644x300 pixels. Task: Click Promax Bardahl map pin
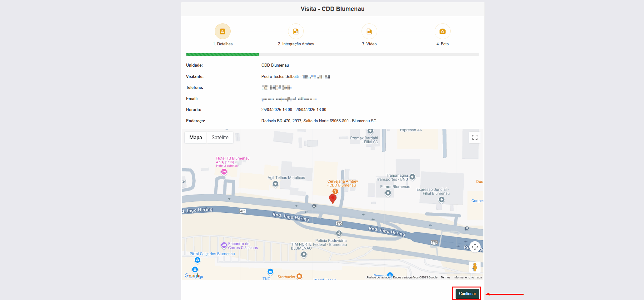pyautogui.click(x=370, y=131)
